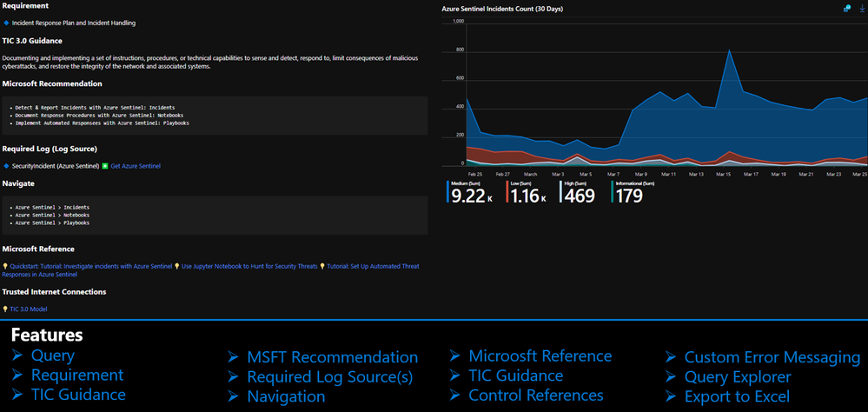Click the TIC 3.0 Guidance heading
868x412 pixels.
tap(32, 41)
